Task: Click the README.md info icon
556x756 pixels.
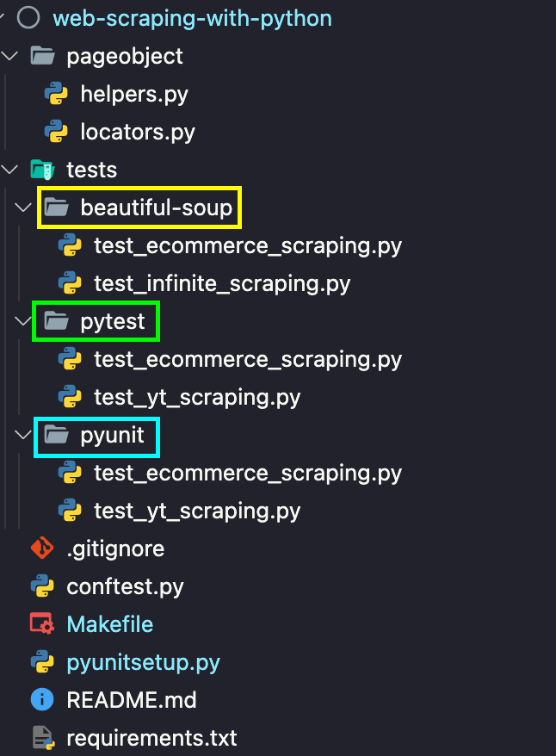Action: pyautogui.click(x=42, y=700)
